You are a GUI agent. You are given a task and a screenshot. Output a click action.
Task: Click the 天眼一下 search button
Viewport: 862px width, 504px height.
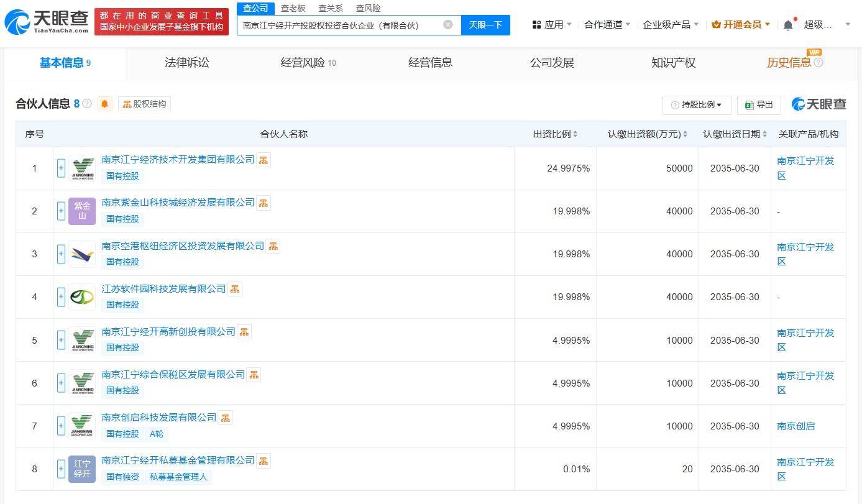click(485, 25)
